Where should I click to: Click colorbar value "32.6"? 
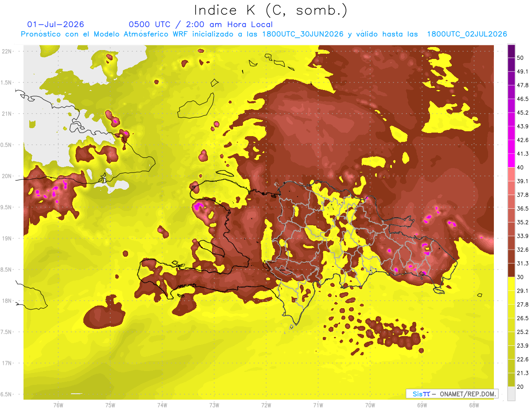[523, 250]
